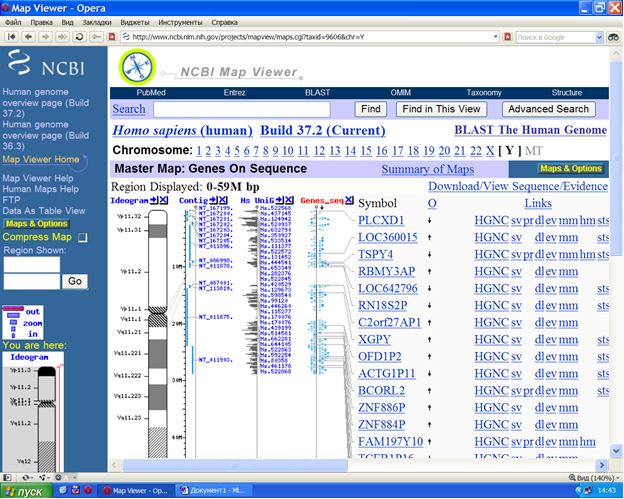The width and height of the screenshot is (624, 499).
Task: Click the BLAST The Human Genome link
Action: point(530,130)
